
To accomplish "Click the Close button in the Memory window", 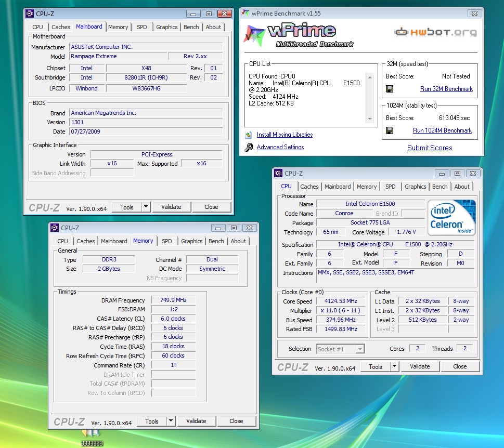I will click(x=236, y=420).
